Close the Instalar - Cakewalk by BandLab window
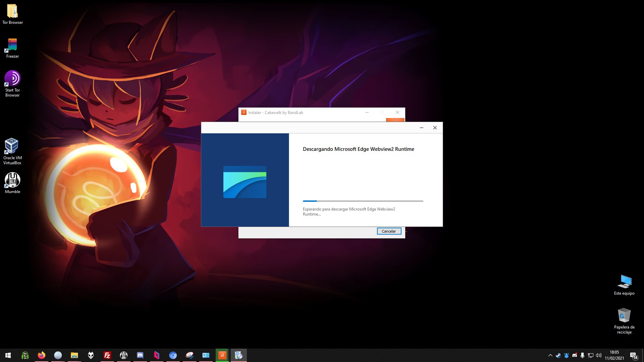Viewport: 644px width, 362px height. click(397, 113)
